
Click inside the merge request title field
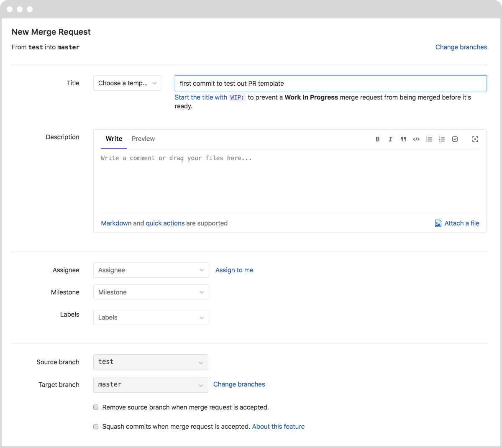coord(330,83)
